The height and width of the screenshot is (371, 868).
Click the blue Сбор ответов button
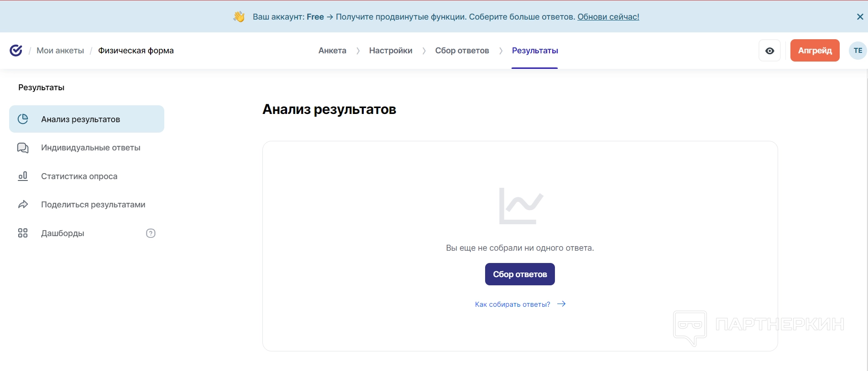pos(520,274)
